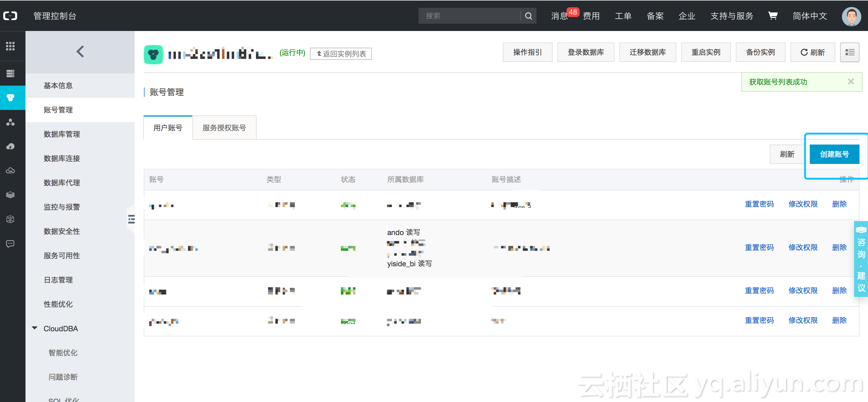Click the server stack sidebar icon
The height and width of the screenshot is (402, 868).
pyautogui.click(x=10, y=73)
